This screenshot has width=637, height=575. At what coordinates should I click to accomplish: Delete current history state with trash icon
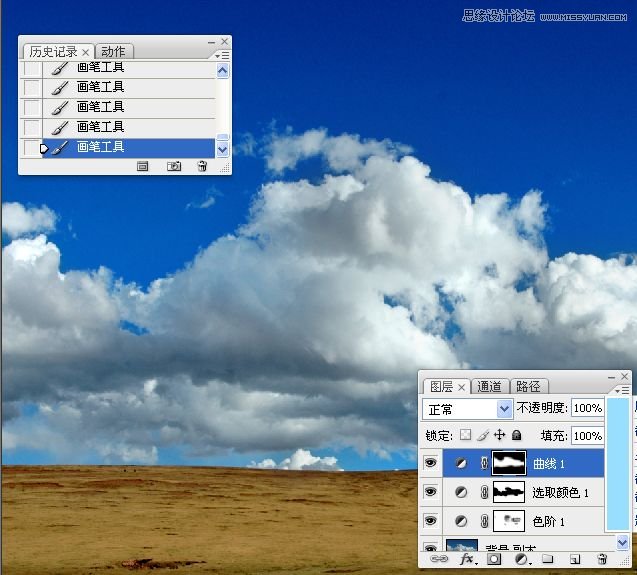[202, 166]
